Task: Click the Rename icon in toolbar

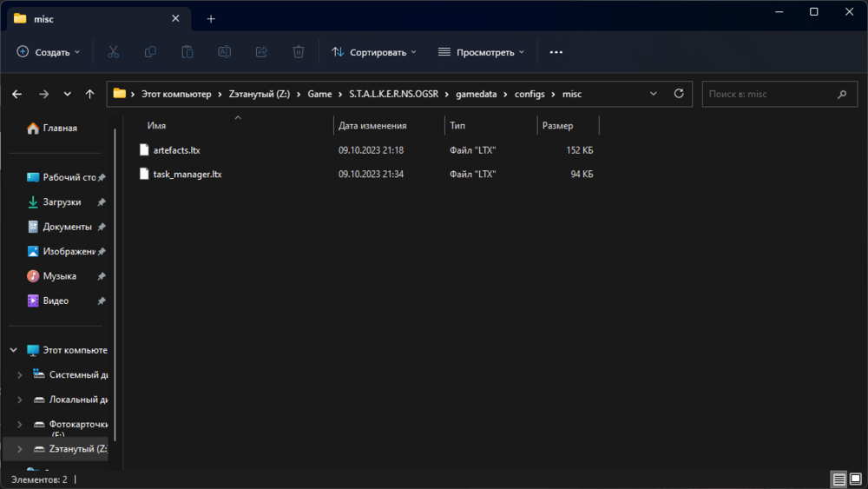Action: tap(224, 52)
